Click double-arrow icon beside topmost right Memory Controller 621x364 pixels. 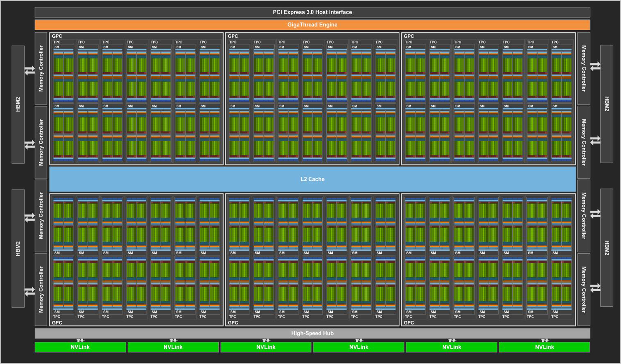point(595,66)
